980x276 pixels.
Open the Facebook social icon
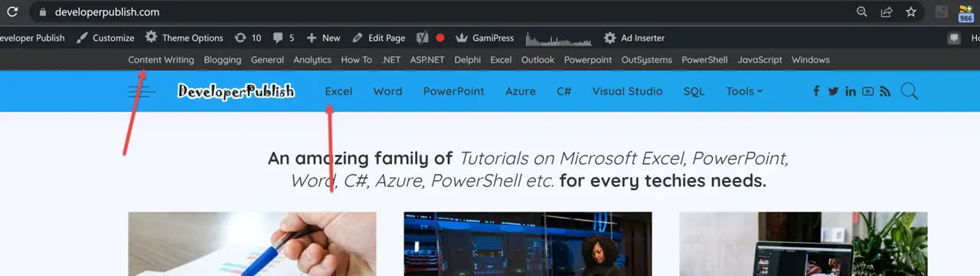(816, 91)
